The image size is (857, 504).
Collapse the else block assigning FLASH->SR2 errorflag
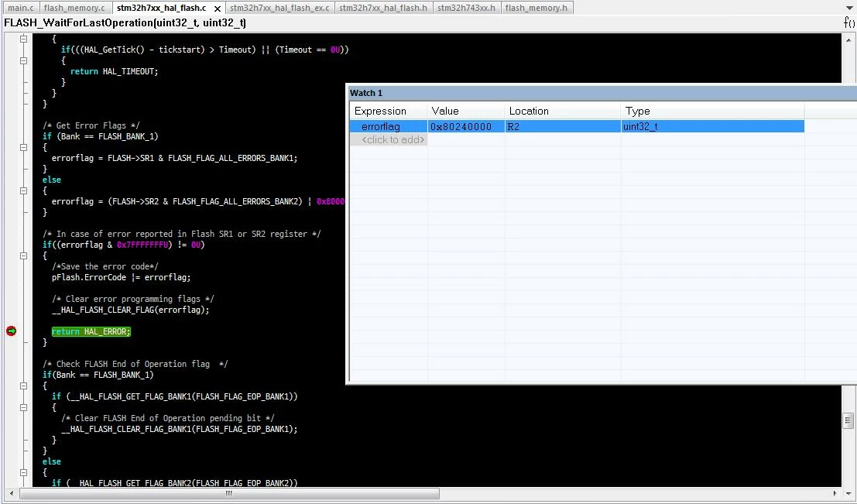click(23, 190)
